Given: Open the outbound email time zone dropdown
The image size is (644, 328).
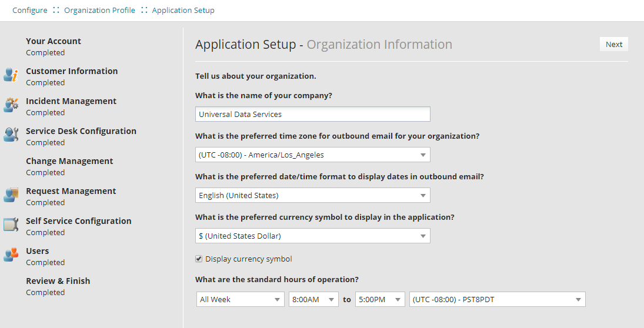Looking at the screenshot, I should 312,155.
